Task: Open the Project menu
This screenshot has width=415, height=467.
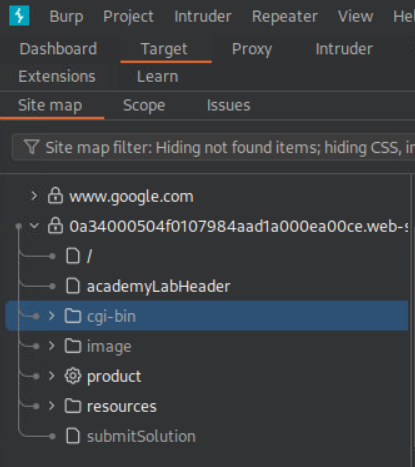Action: coord(128,16)
